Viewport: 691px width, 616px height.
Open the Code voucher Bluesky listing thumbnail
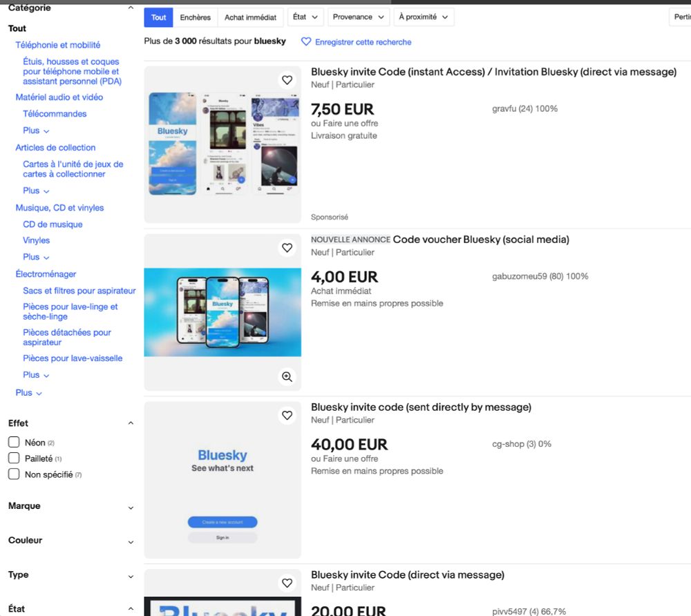point(223,312)
